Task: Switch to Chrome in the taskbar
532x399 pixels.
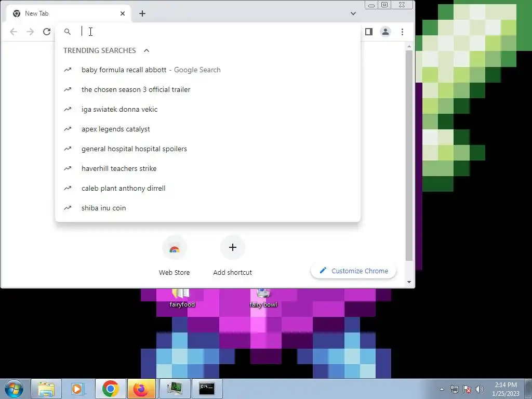Action: tap(110, 389)
